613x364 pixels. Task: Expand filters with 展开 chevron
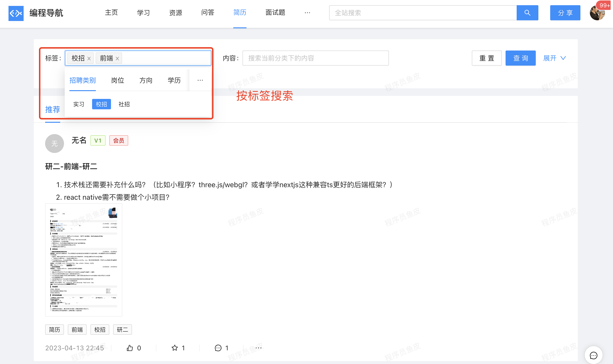pyautogui.click(x=555, y=58)
